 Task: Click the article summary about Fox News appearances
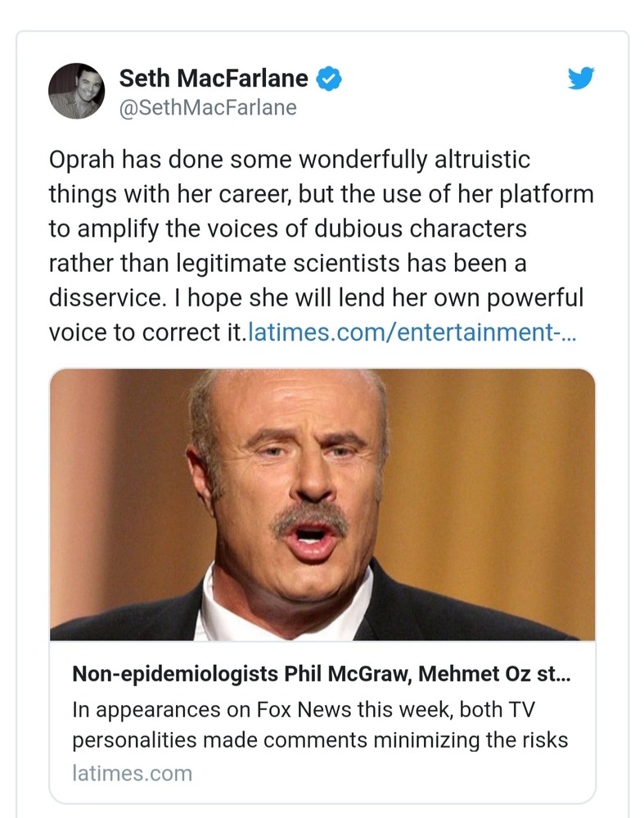pyautogui.click(x=320, y=725)
